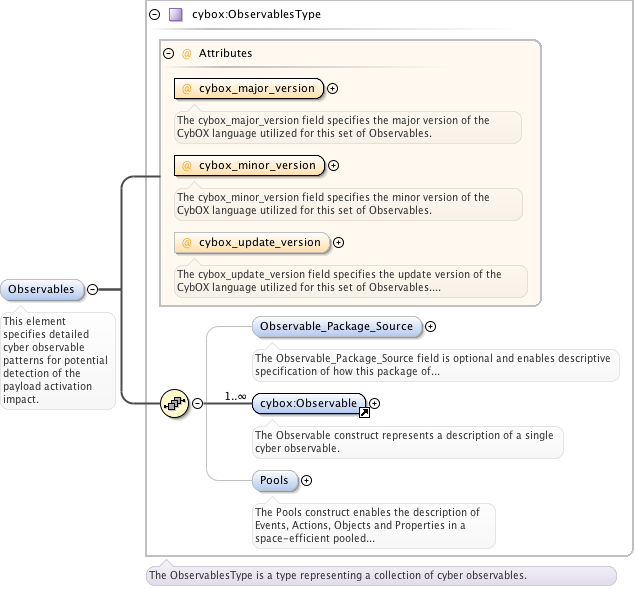The image size is (635, 589).
Task: Select the Observables root element node
Action: pos(42,290)
